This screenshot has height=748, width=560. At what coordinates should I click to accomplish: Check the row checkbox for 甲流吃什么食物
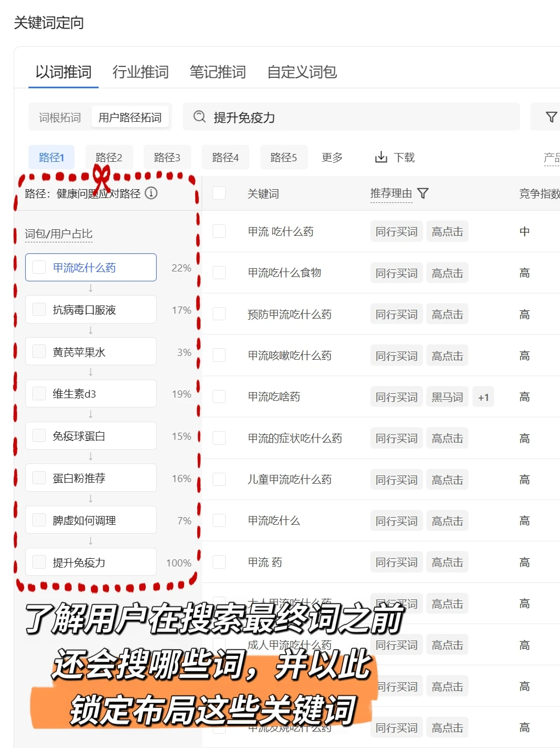[x=219, y=273]
